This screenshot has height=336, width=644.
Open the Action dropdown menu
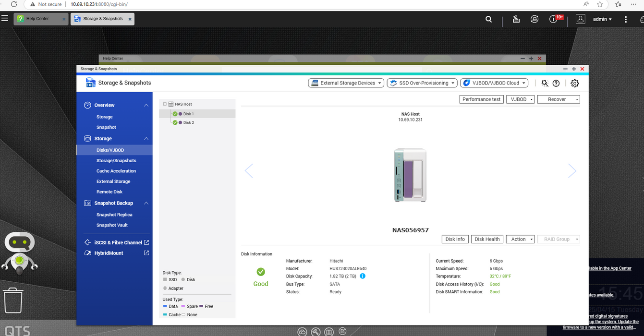[x=521, y=239]
